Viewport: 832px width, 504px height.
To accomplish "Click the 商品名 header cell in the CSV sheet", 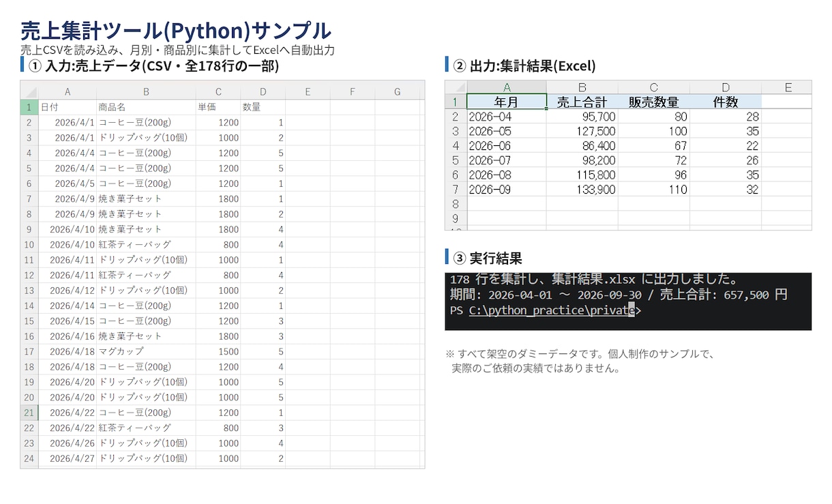I will 146,107.
